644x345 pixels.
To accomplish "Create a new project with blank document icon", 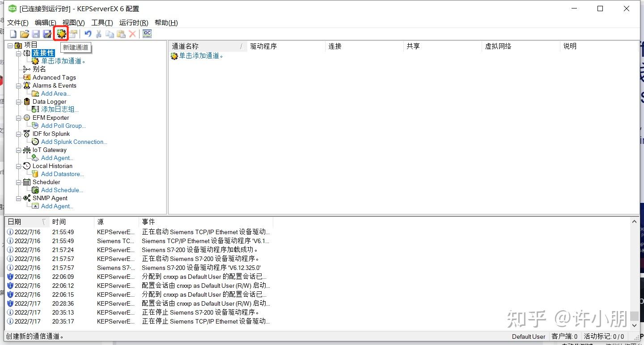I will pyautogui.click(x=13, y=34).
